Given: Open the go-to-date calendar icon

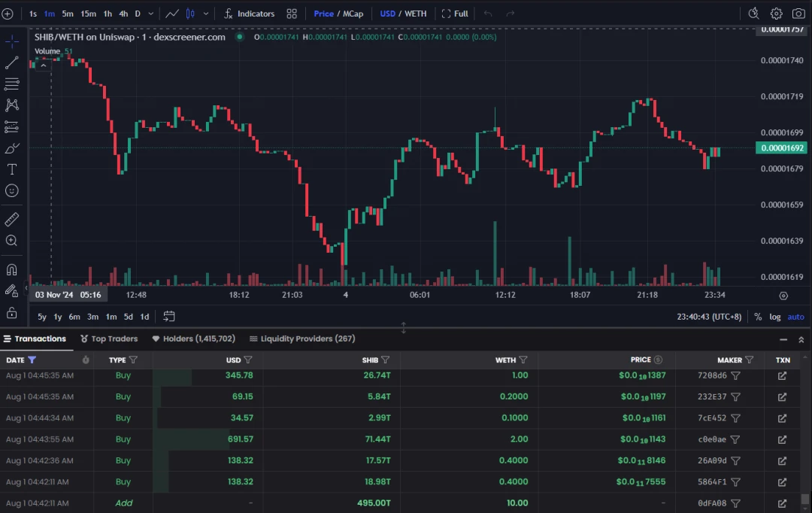Looking at the screenshot, I should [x=169, y=317].
